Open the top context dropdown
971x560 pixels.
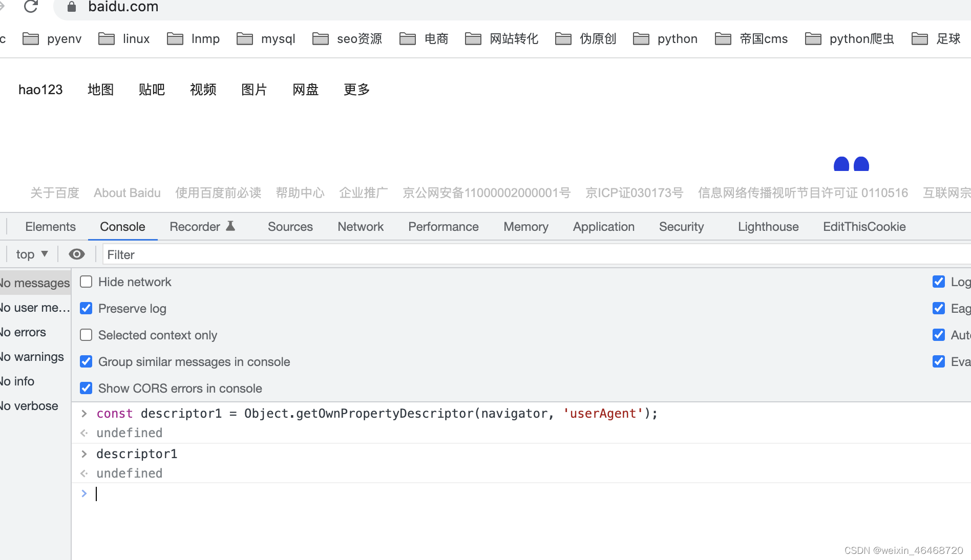pyautogui.click(x=32, y=254)
